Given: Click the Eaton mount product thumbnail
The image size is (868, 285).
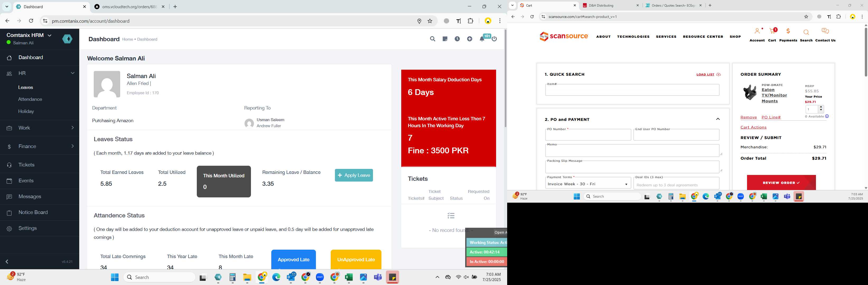Looking at the screenshot, I should 750,92.
